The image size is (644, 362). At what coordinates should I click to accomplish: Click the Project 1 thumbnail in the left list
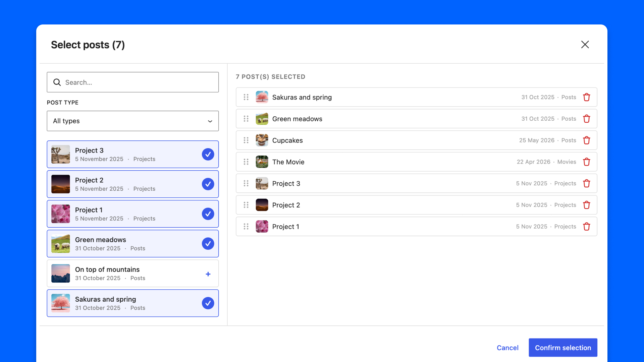61,214
